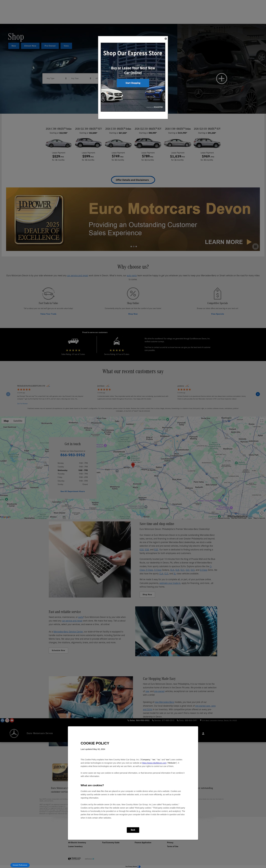Pause the banner slideshow

[255, 247]
